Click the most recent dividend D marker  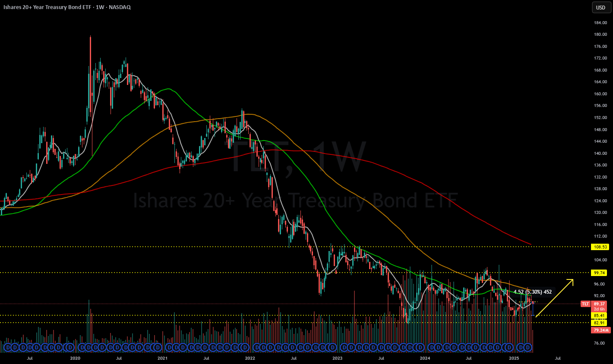tap(527, 347)
